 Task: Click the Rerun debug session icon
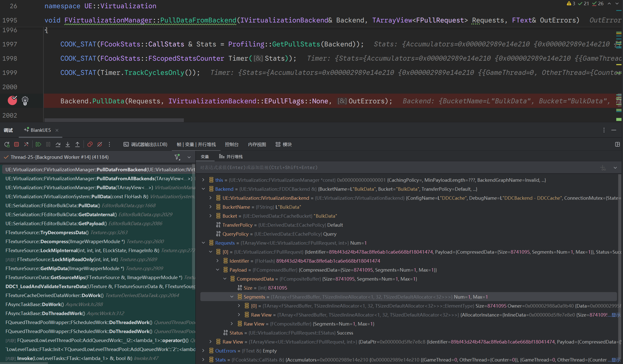tap(7, 144)
